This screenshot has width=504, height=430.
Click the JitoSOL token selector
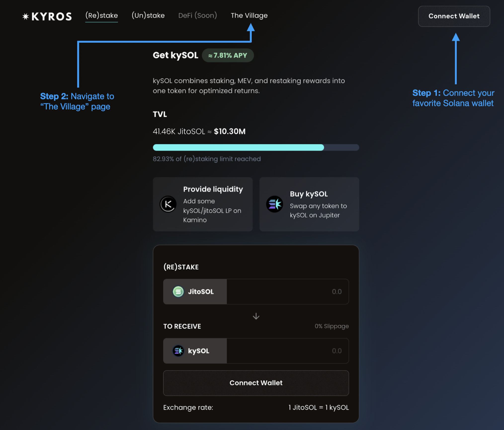(x=195, y=292)
